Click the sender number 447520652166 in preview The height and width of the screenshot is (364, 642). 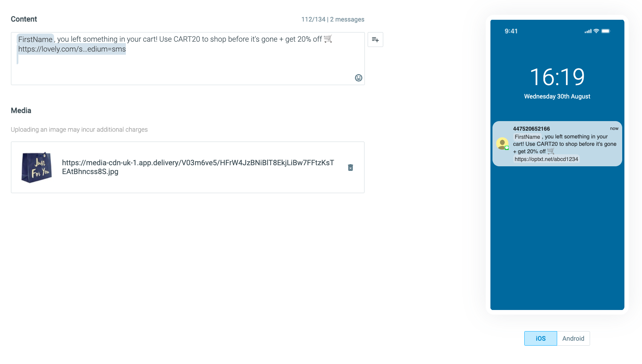(x=531, y=129)
